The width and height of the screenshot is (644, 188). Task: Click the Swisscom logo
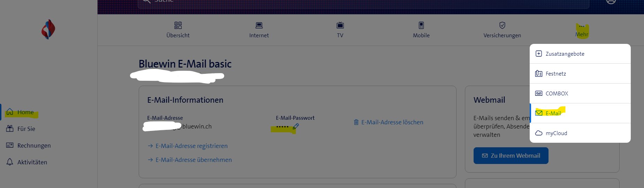point(48,29)
